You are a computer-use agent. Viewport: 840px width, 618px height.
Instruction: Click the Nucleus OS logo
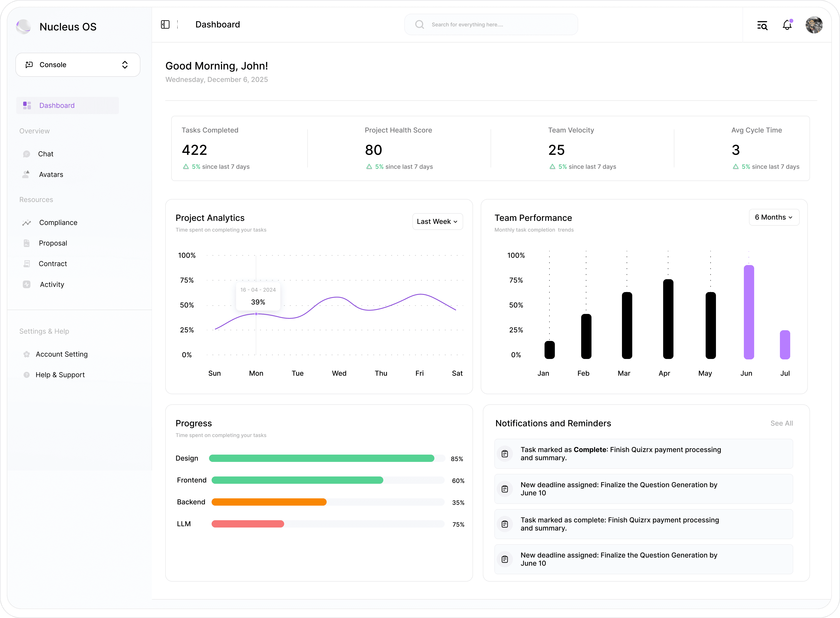(x=24, y=27)
